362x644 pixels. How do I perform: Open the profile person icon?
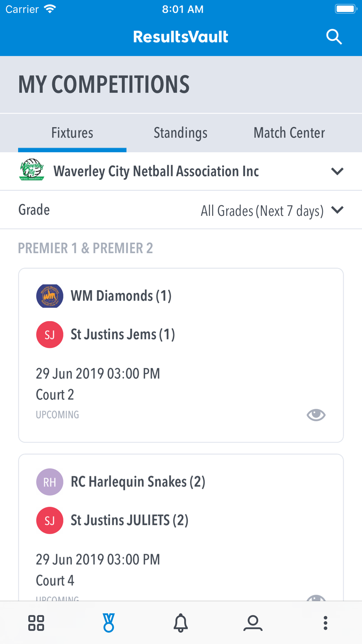253,623
